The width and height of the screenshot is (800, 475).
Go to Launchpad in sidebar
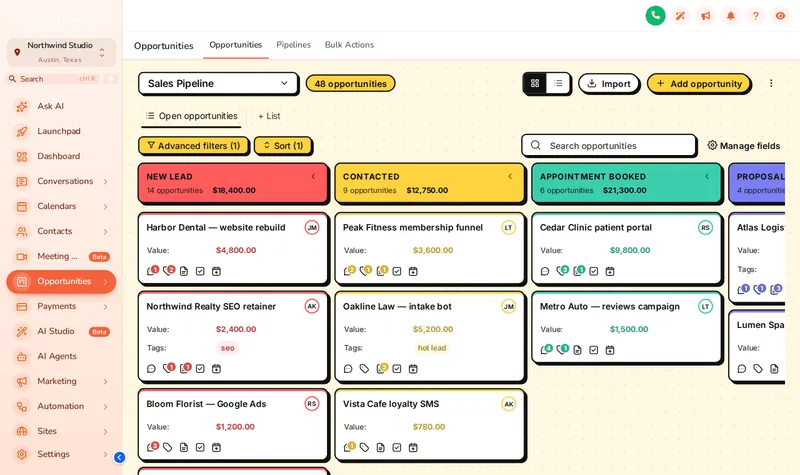click(59, 131)
